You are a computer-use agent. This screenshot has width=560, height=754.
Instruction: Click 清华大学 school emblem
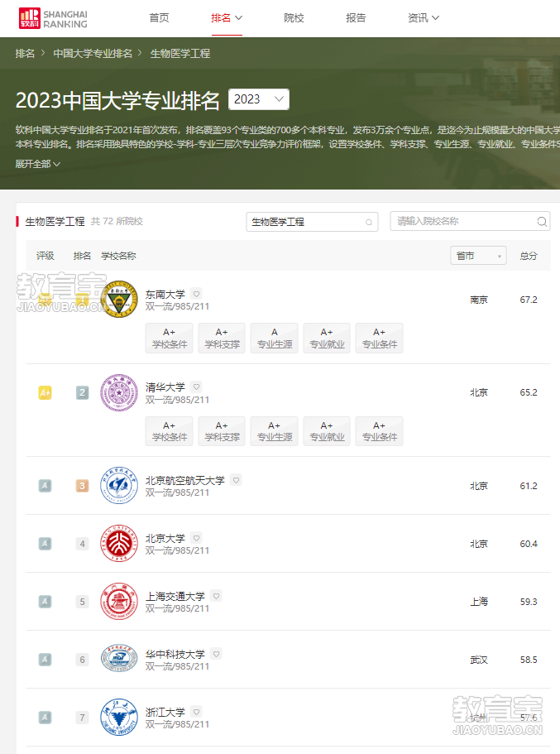coord(119,393)
